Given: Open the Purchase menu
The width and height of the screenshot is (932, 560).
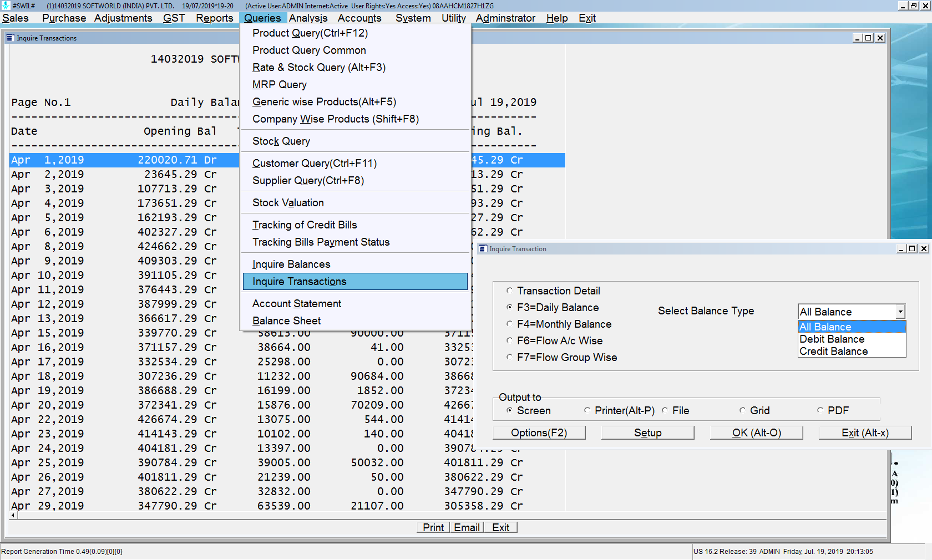Looking at the screenshot, I should (x=64, y=18).
